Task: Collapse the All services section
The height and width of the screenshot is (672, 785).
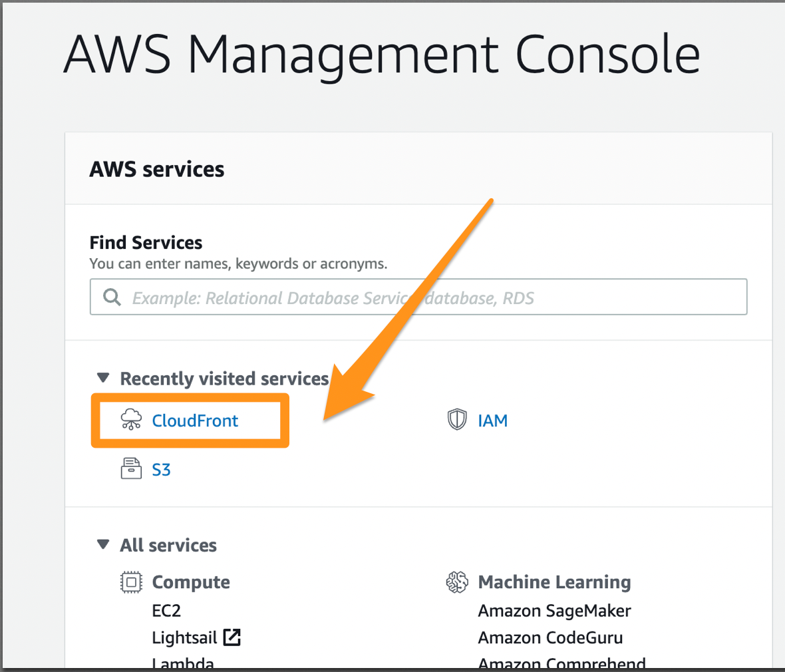Action: 103,544
